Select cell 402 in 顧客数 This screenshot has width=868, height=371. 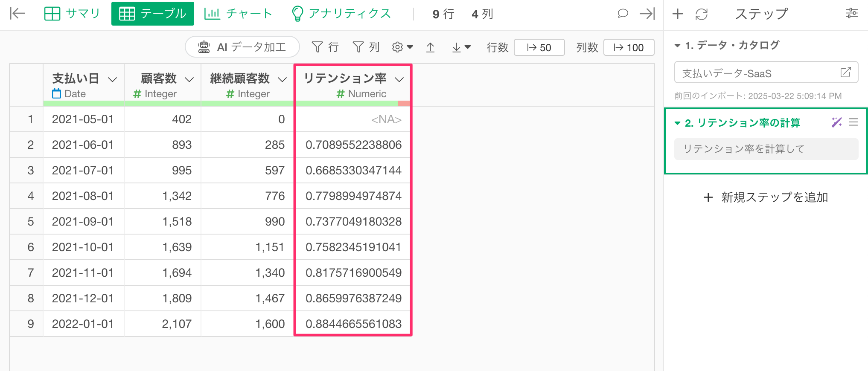(x=163, y=119)
